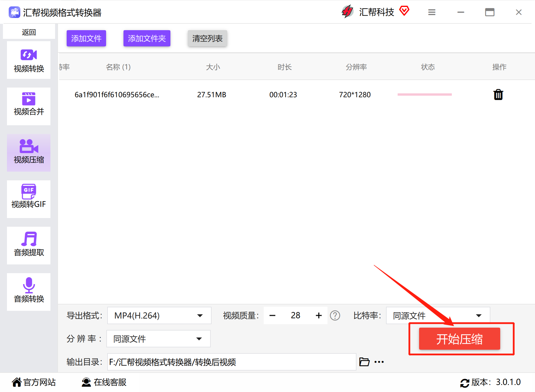Click the pink status progress bar

[425, 95]
